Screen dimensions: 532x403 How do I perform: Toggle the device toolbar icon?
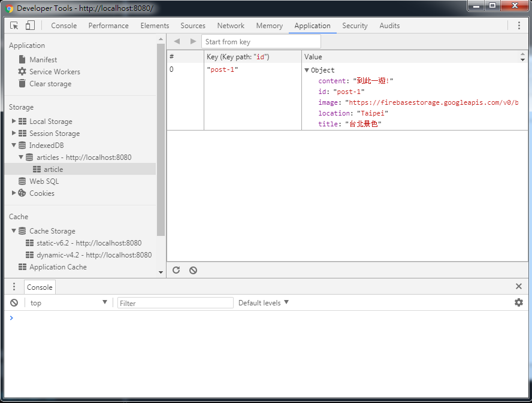(x=30, y=25)
